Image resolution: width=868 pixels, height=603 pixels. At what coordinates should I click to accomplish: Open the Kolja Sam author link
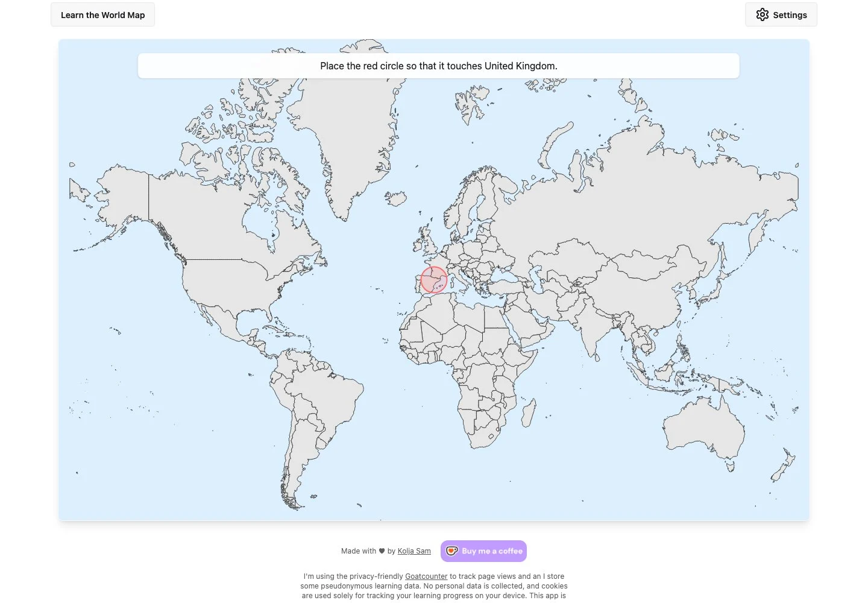pyautogui.click(x=414, y=551)
